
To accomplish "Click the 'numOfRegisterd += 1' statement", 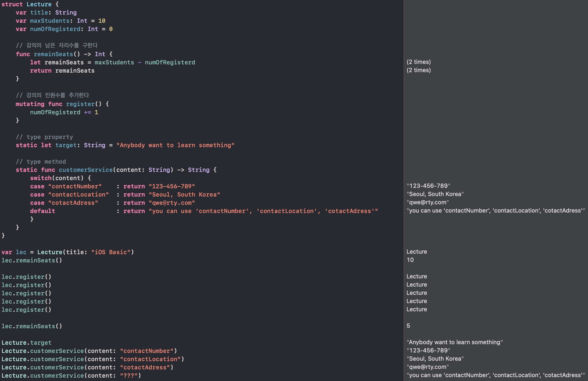I will tap(64, 112).
